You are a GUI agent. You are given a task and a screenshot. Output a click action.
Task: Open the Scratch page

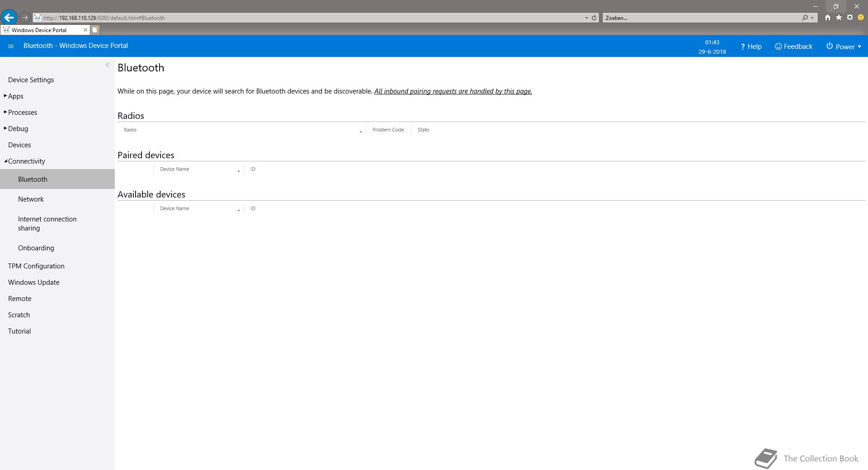tap(19, 315)
